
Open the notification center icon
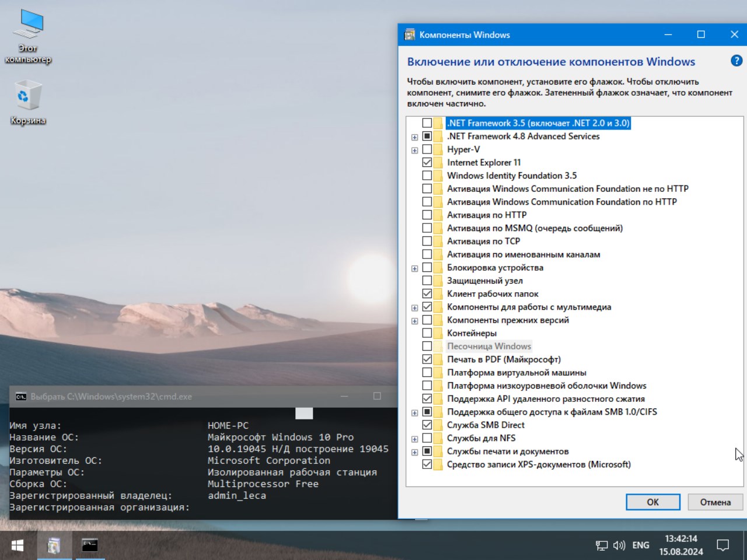pyautogui.click(x=723, y=545)
